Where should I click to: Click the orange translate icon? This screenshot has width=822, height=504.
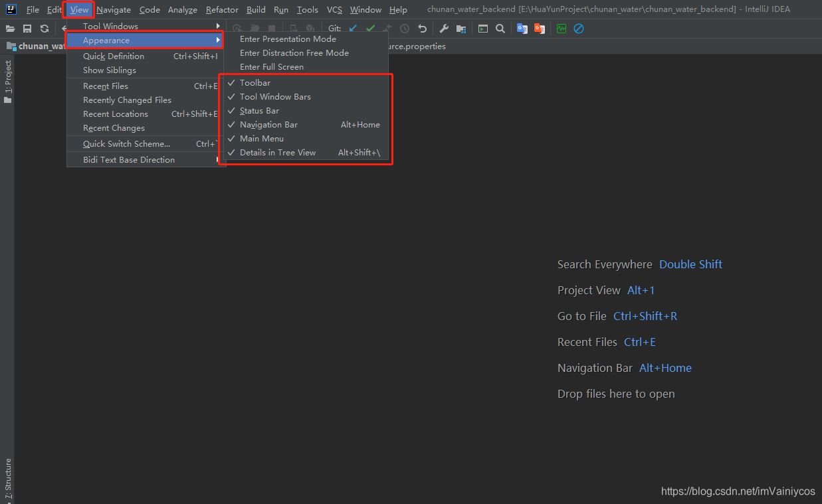[540, 29]
